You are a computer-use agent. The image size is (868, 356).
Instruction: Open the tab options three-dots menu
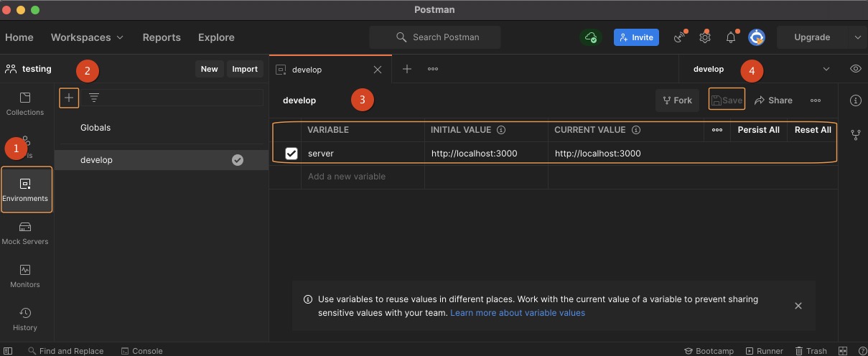pos(433,69)
